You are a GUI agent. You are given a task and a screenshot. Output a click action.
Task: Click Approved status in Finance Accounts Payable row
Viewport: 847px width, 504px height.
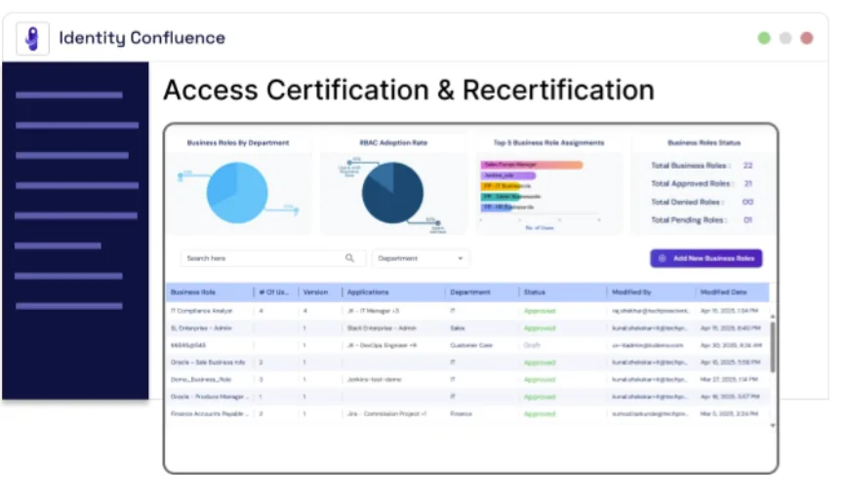(x=540, y=414)
